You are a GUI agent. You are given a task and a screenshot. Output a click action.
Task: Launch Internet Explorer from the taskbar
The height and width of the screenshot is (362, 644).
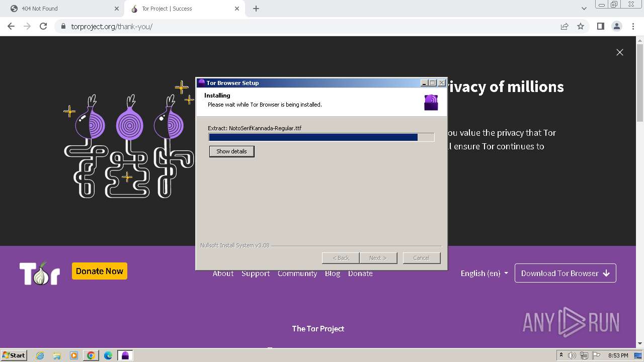[x=40, y=355]
